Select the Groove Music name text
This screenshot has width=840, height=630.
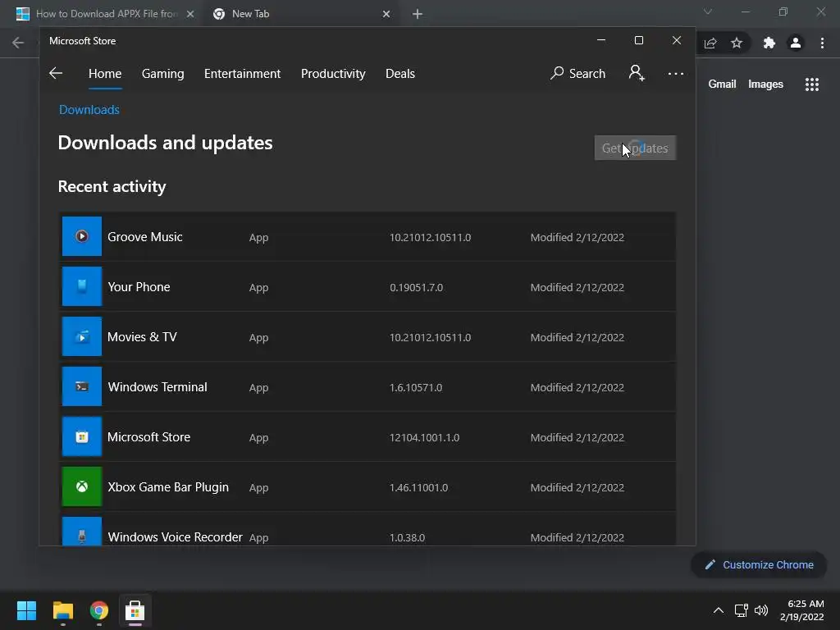click(x=144, y=237)
